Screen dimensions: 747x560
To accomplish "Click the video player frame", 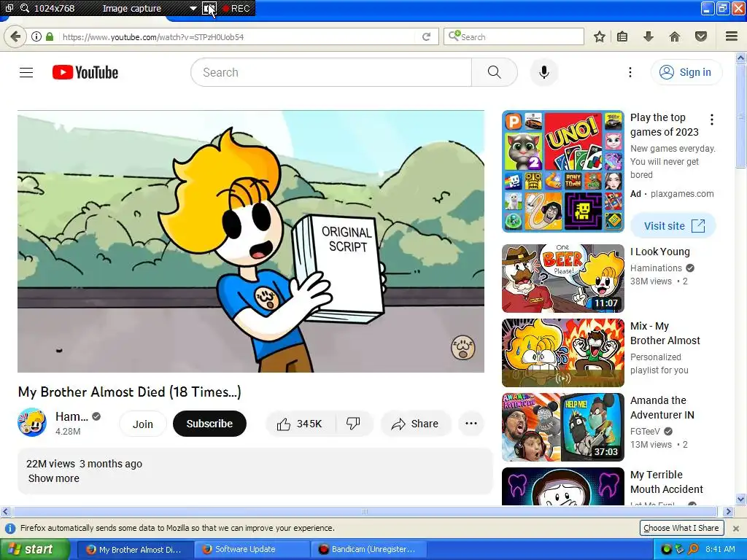I will (251, 241).
